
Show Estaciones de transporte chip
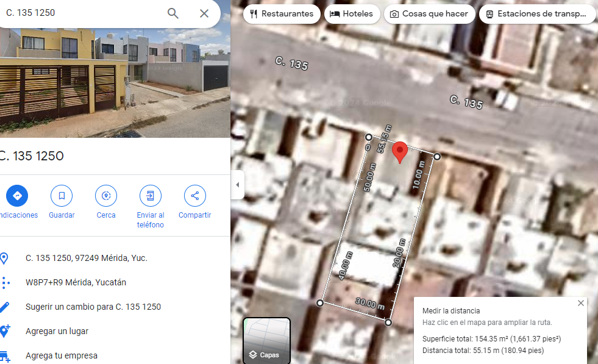[538, 14]
